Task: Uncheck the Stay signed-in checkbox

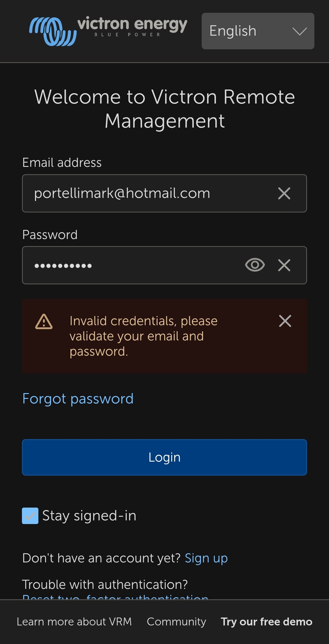Action: [x=30, y=516]
